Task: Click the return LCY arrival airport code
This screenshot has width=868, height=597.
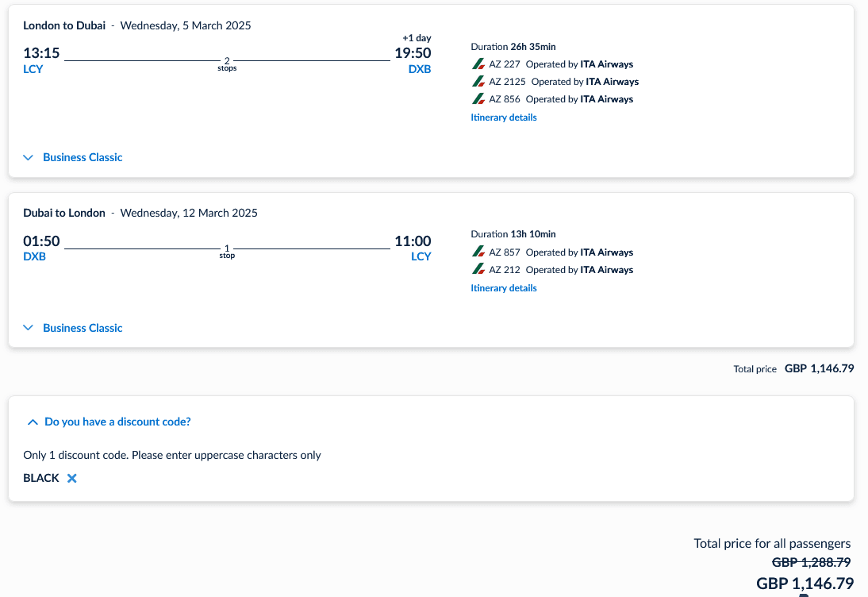Action: pyautogui.click(x=421, y=256)
